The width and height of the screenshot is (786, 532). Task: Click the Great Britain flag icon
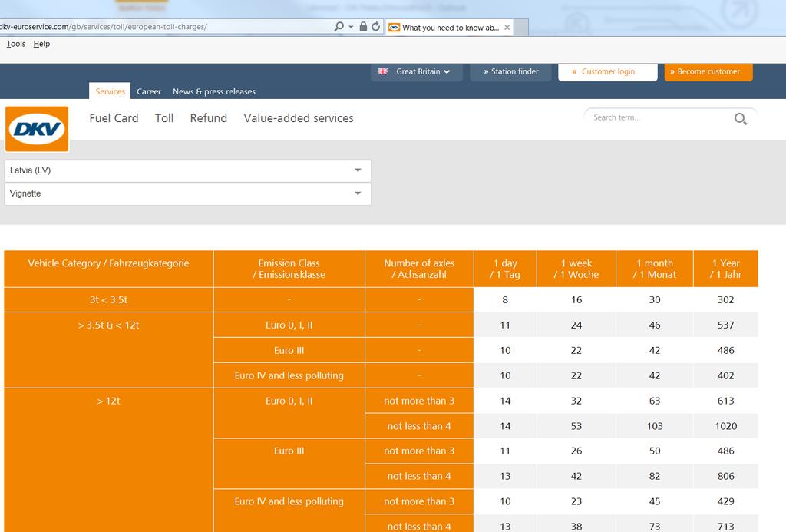[383, 71]
